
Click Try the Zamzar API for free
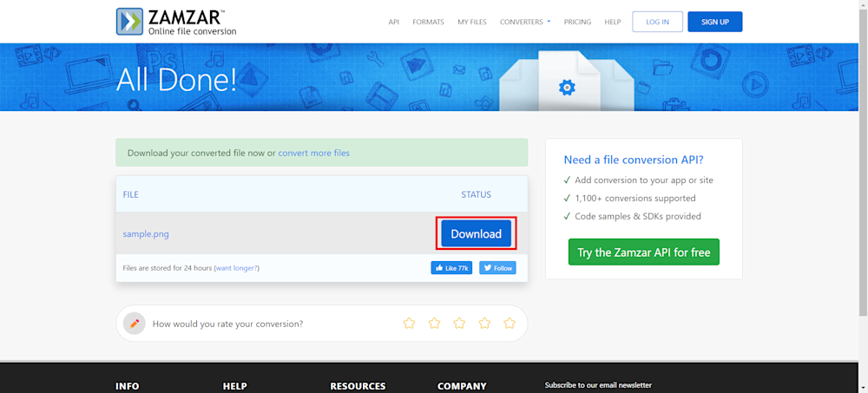[644, 252]
